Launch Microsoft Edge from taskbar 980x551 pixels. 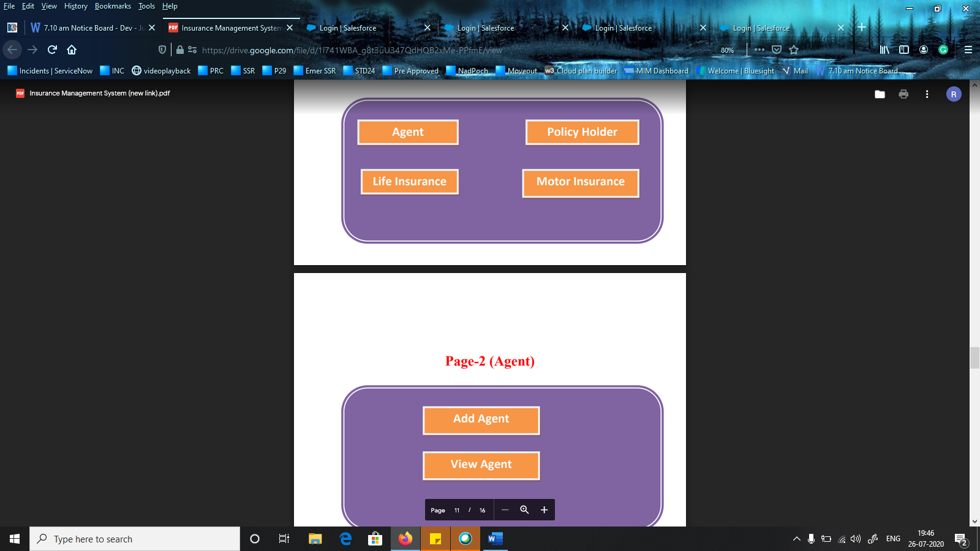click(345, 539)
